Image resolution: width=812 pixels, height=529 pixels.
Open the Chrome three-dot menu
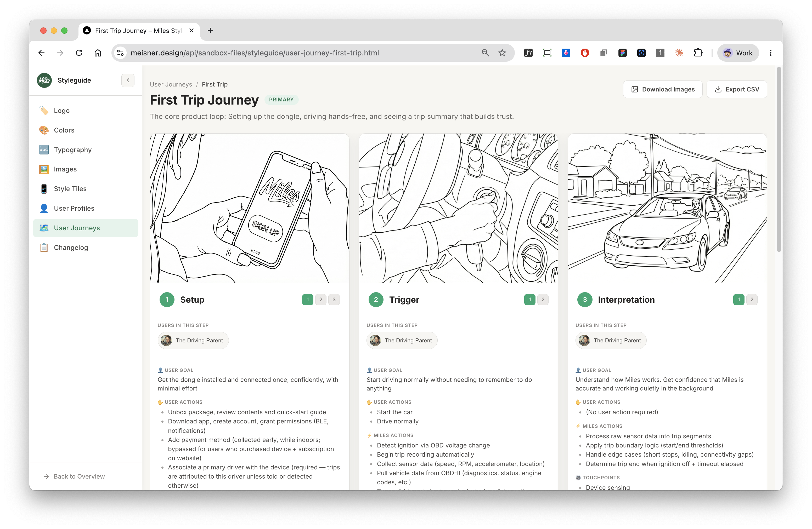pos(770,53)
